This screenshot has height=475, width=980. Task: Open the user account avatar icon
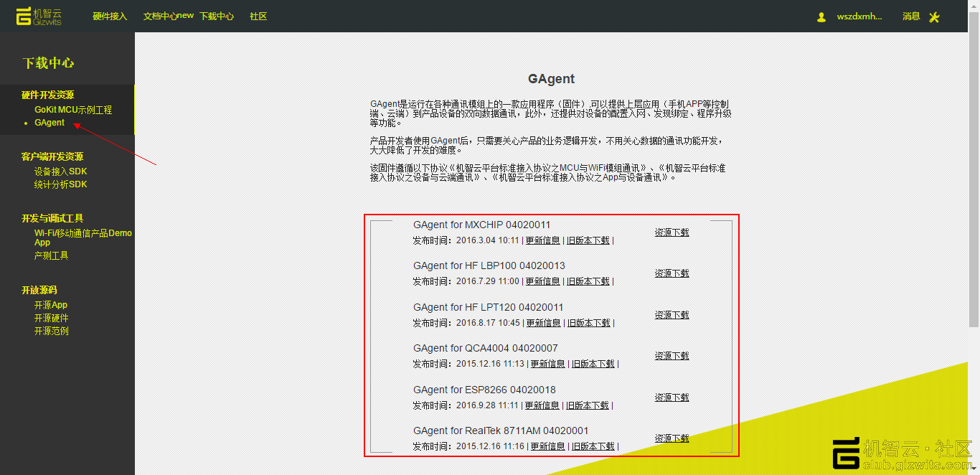(x=821, y=17)
